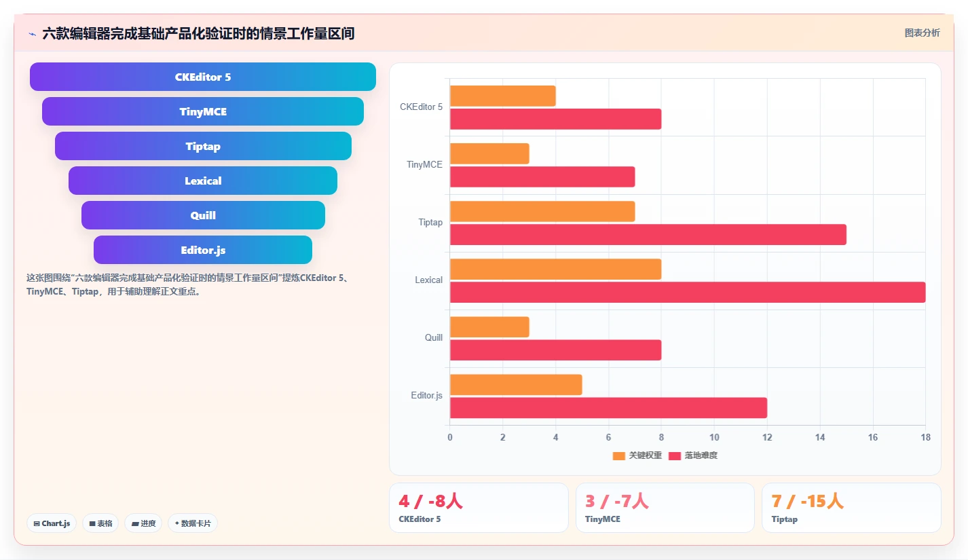The image size is (968, 560).
Task: Select the 数据卡片 tag chip
Action: [x=193, y=523]
